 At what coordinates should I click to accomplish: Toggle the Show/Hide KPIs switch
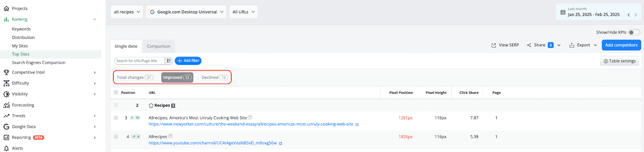pos(634,32)
